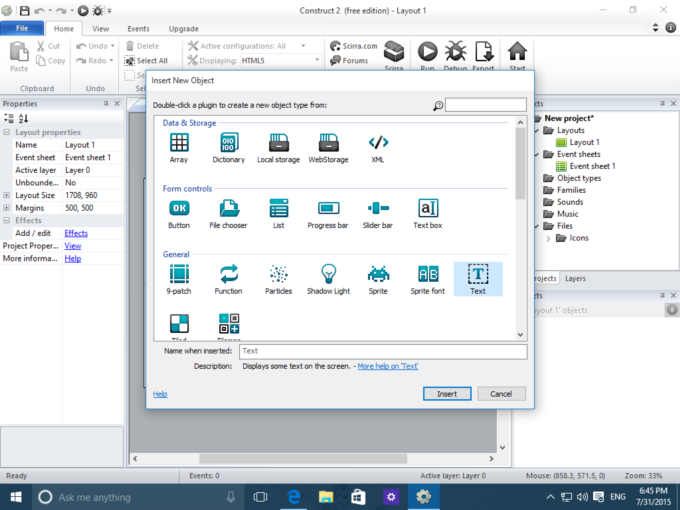
Task: Click the plugin search input field
Action: point(486,105)
